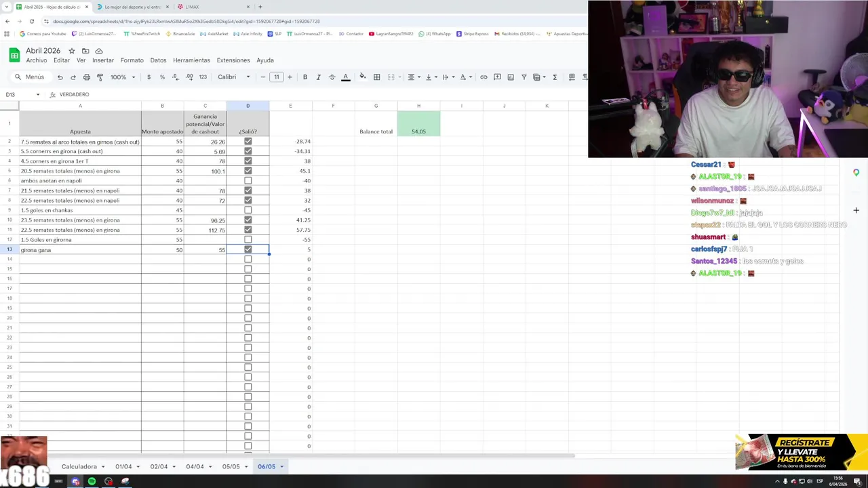Open a new browser tab

pyautogui.click(x=260, y=7)
